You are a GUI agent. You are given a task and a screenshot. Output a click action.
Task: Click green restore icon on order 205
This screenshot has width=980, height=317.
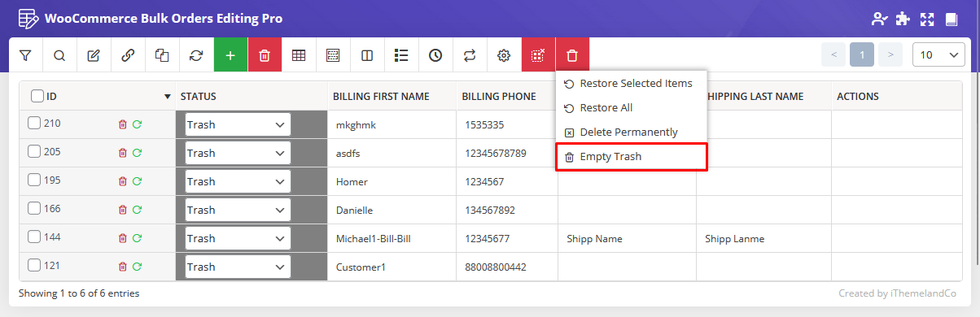[138, 153]
